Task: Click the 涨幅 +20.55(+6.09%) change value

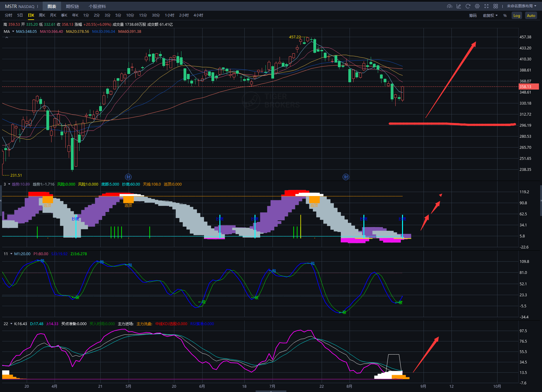Action: [x=93, y=25]
